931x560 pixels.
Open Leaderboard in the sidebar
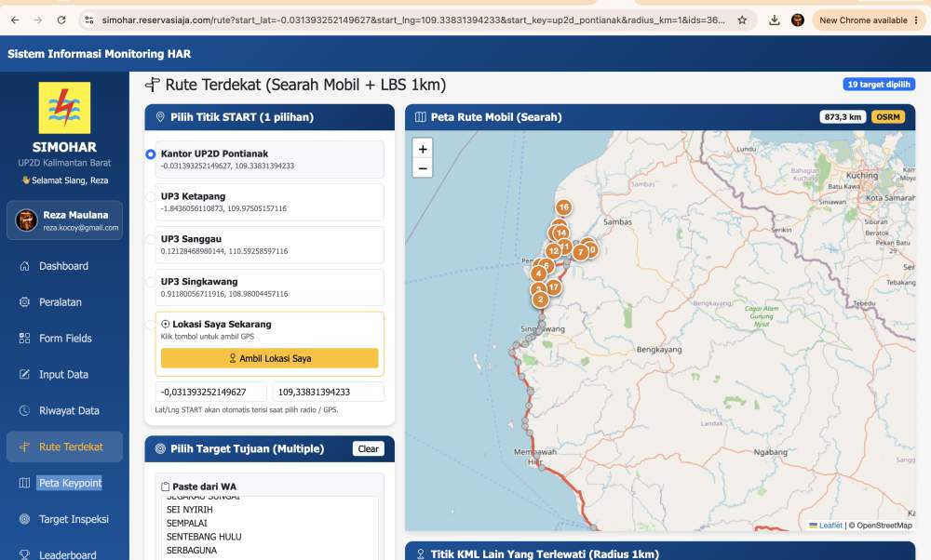point(65,555)
